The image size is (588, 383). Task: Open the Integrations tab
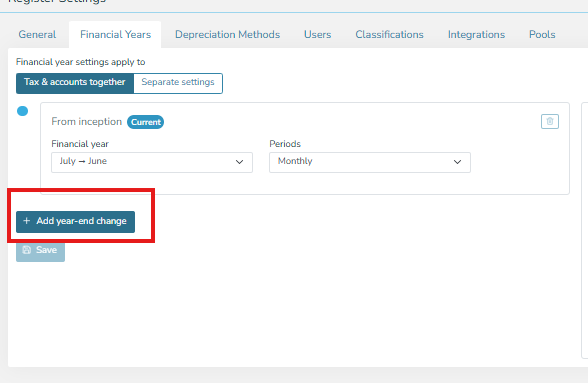pos(476,35)
